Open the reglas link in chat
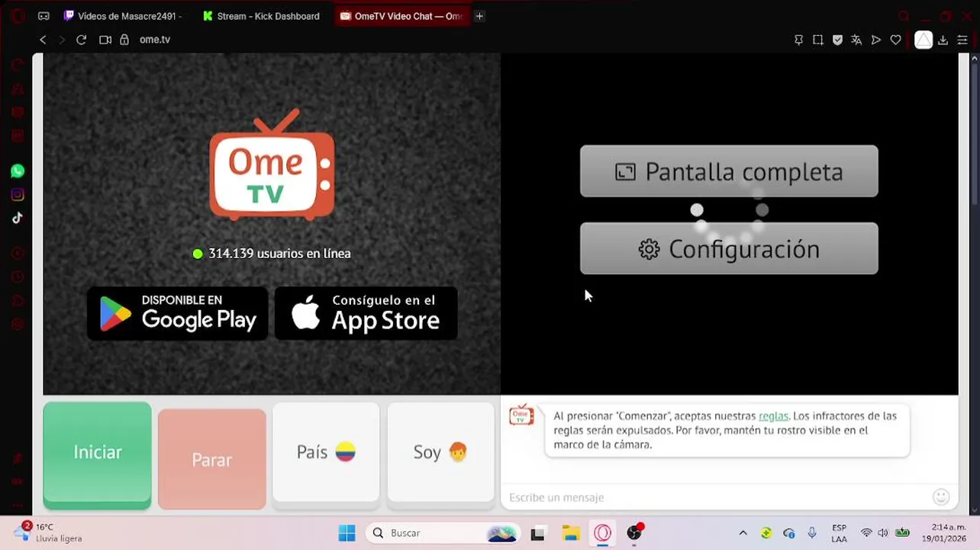Screen dimensions: 980x550 point(773,416)
